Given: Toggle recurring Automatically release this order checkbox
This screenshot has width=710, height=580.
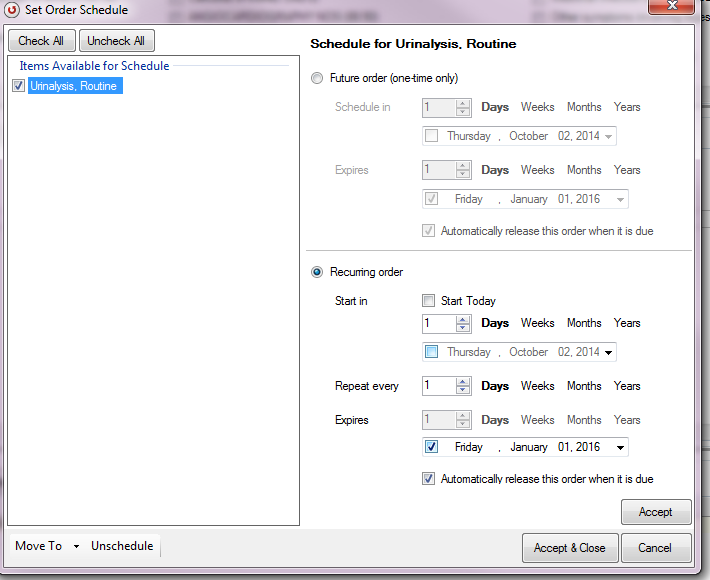Looking at the screenshot, I should tap(428, 479).
